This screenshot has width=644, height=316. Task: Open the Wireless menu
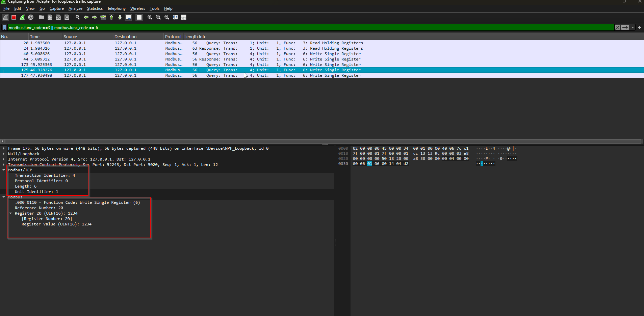click(138, 8)
